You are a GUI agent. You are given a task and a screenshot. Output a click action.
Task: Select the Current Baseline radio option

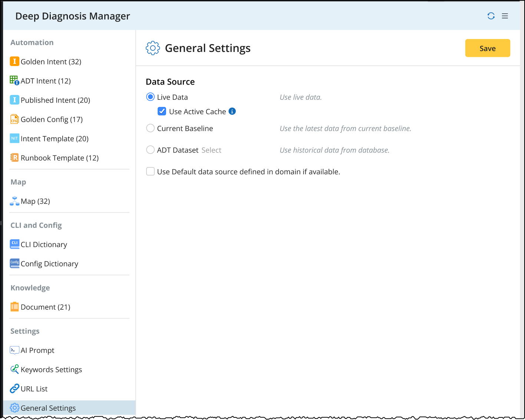point(151,128)
